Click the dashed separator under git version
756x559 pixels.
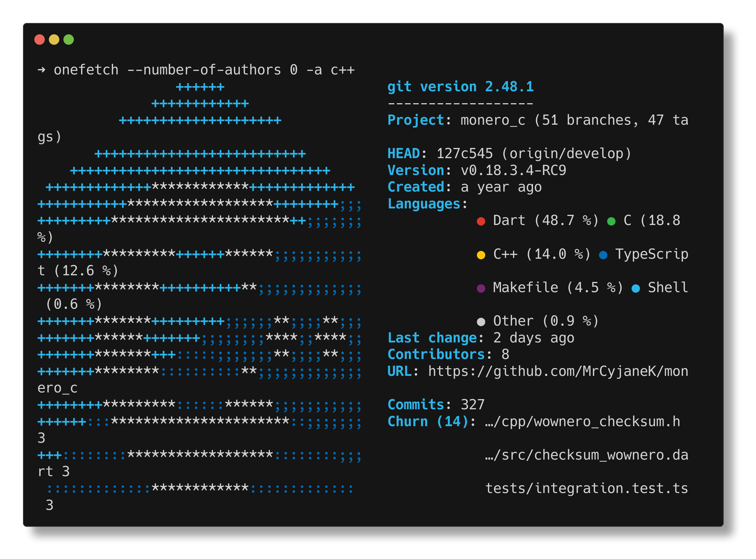click(461, 103)
